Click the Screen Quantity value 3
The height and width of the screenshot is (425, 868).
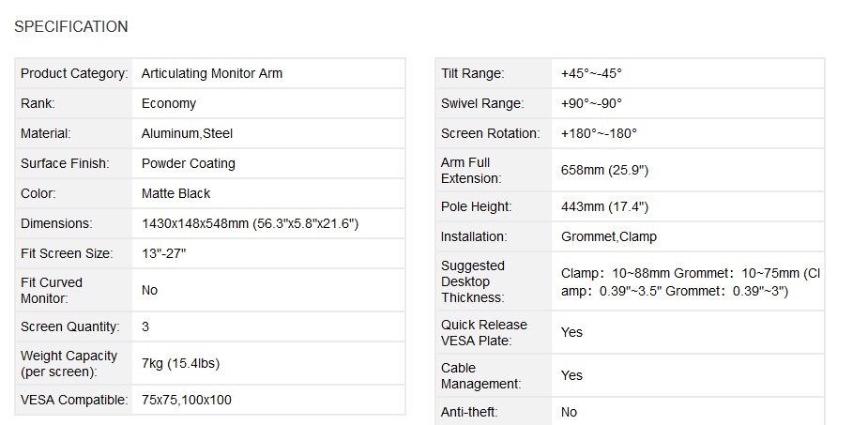click(x=145, y=326)
